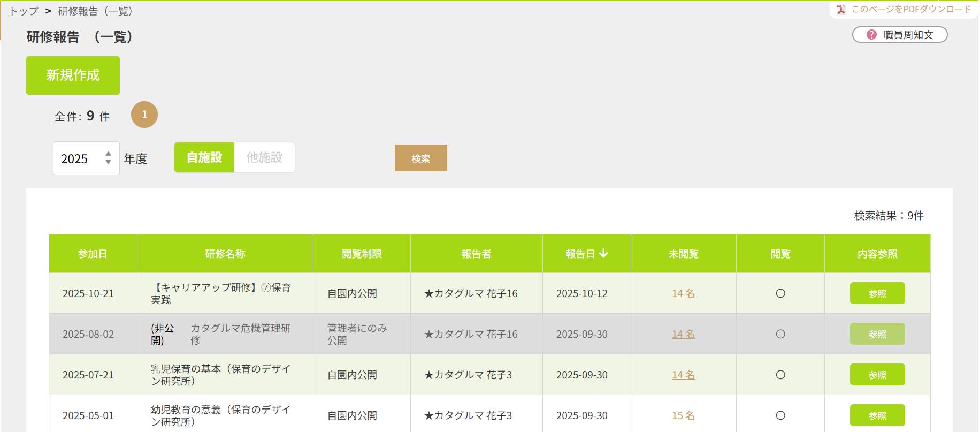Click the viewed circle for the 2025-08-02 row
The width and height of the screenshot is (980, 432).
[780, 334]
